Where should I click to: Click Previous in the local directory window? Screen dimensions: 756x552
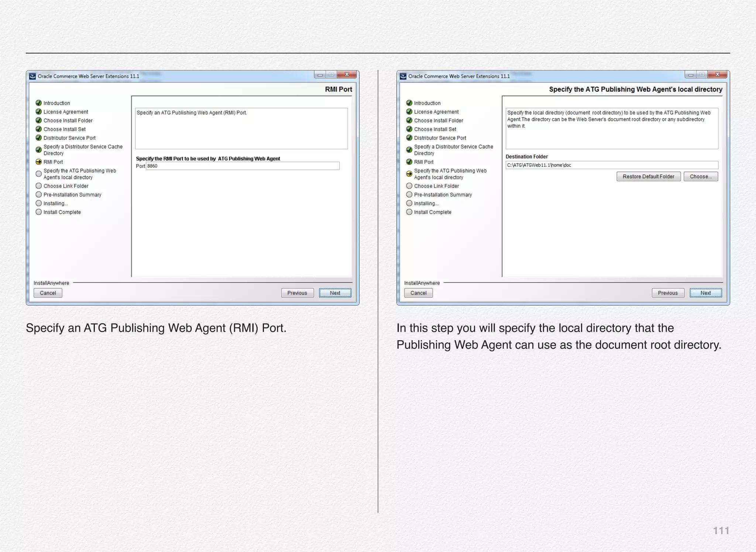point(667,293)
